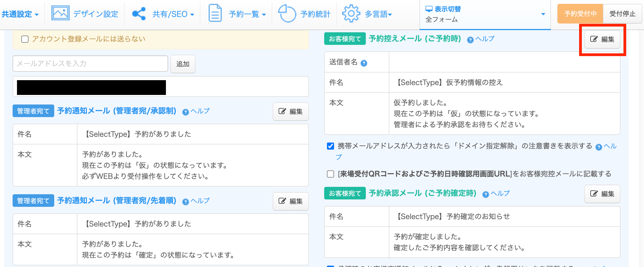The width and height of the screenshot is (644, 267).
Task: Click the 予約一覧 document icon
Action: click(215, 13)
